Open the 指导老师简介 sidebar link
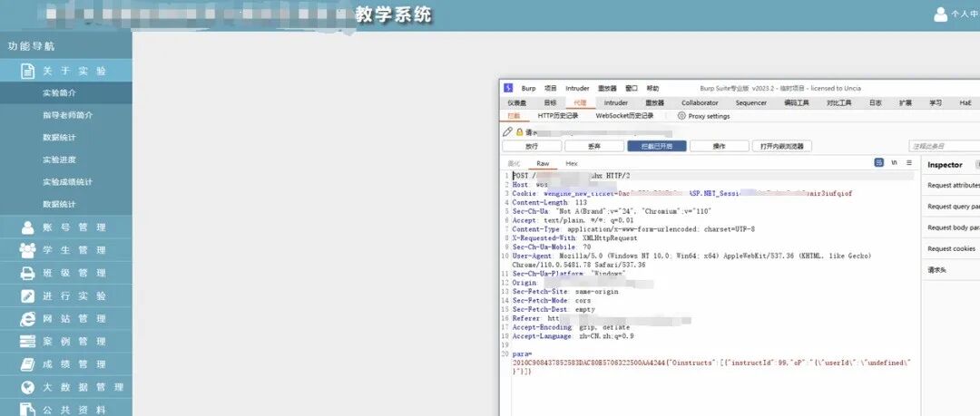 [67, 115]
